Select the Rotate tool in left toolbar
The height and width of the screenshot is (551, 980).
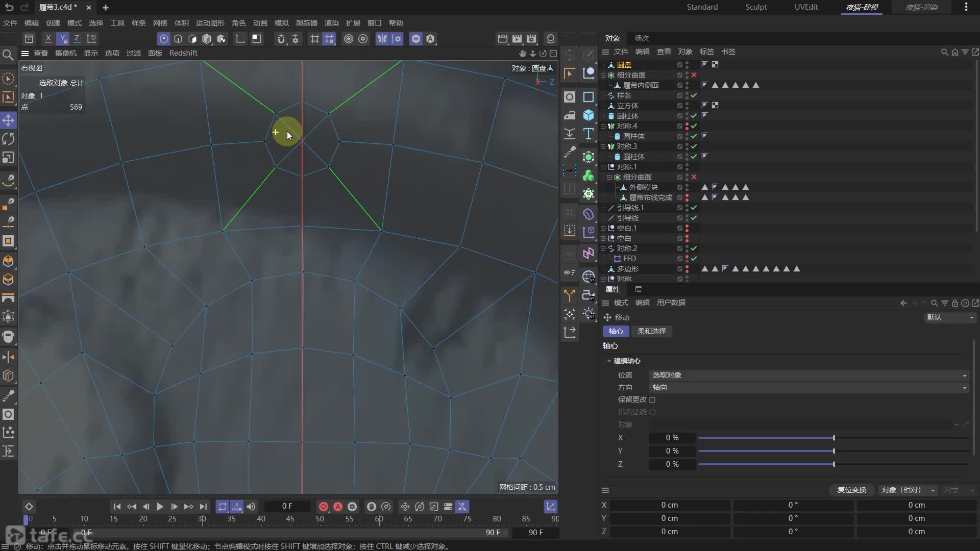point(8,139)
